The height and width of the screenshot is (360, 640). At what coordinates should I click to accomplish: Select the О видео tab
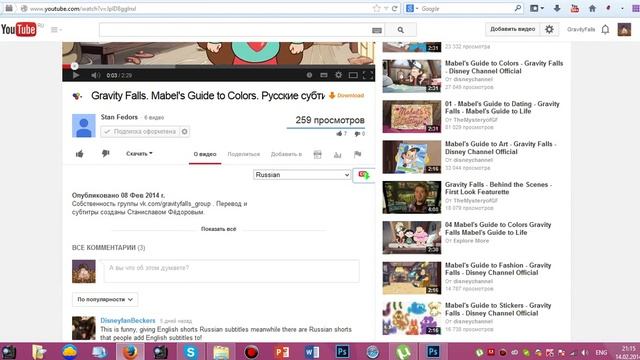205,154
